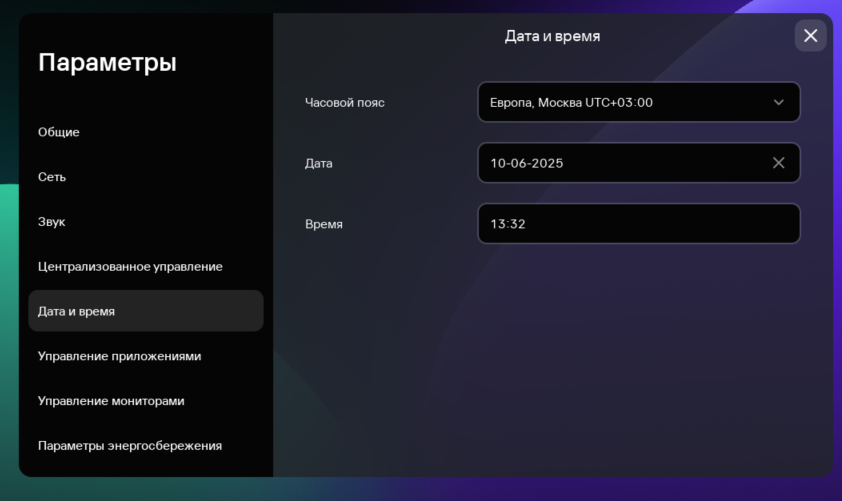
Task: Click the time field showing 13:32
Action: (x=638, y=223)
